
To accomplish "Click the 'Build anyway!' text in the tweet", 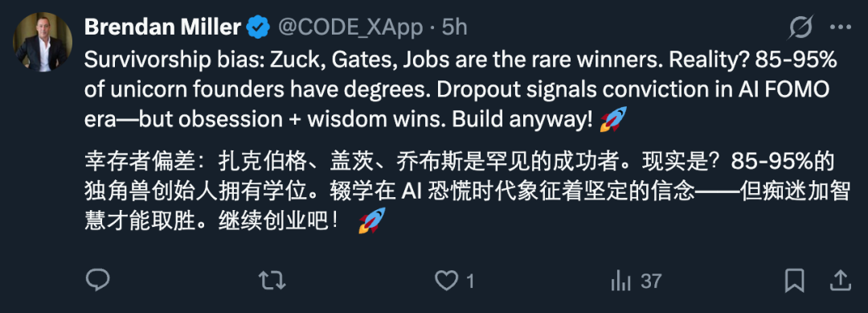I will 523,118.
